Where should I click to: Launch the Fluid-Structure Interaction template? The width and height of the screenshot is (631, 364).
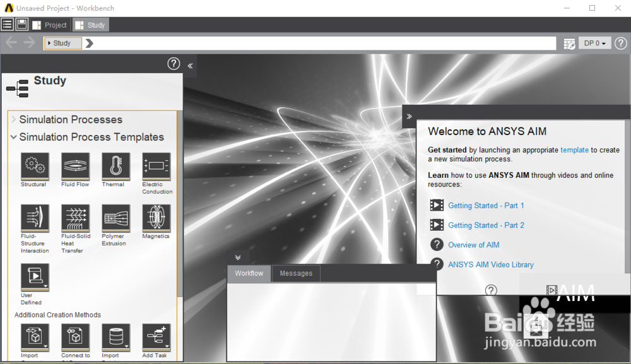click(x=35, y=218)
